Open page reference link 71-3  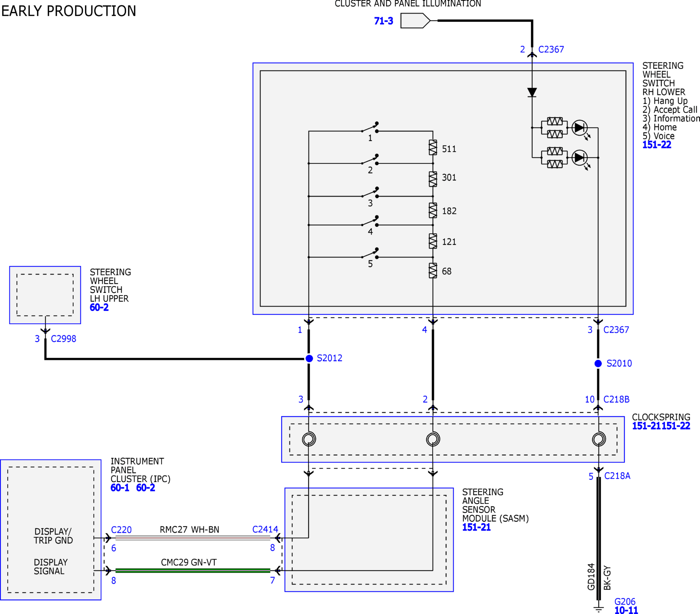tap(384, 21)
